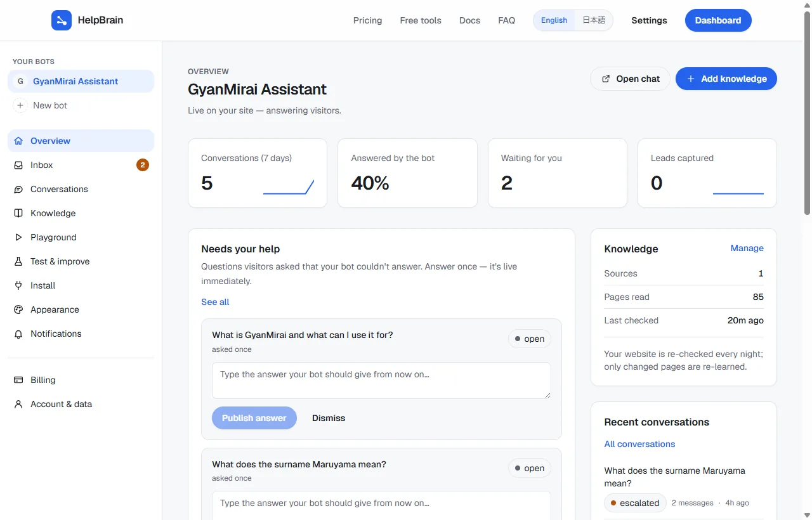Click the plus icon in Add knowledge
The height and width of the screenshot is (520, 812).
click(x=691, y=79)
